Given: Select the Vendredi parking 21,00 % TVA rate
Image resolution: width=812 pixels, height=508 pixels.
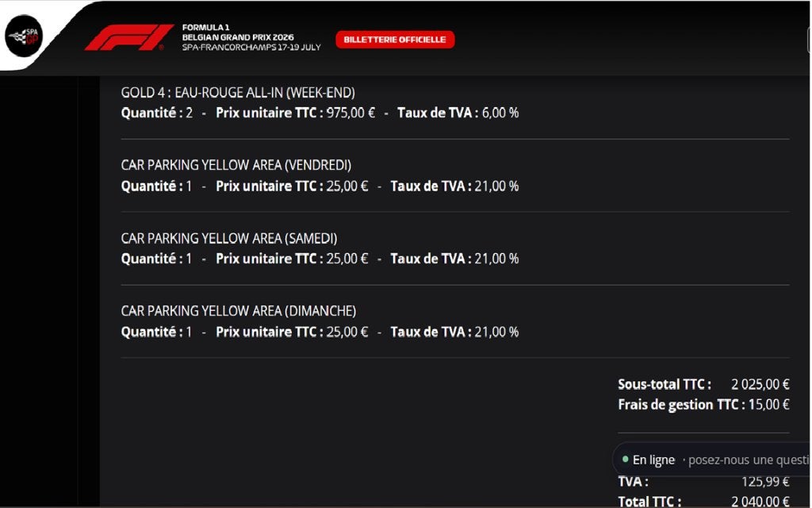Looking at the screenshot, I should tap(496, 186).
